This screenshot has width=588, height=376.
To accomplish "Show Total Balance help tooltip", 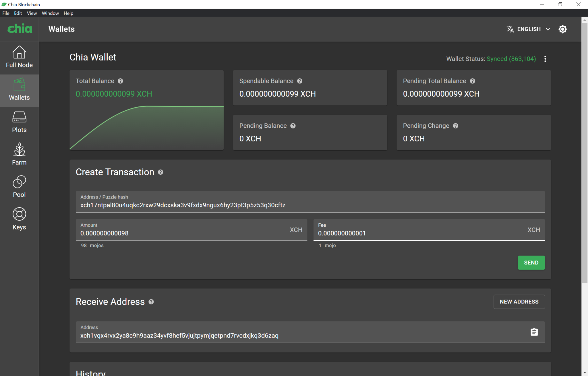I will (x=121, y=81).
